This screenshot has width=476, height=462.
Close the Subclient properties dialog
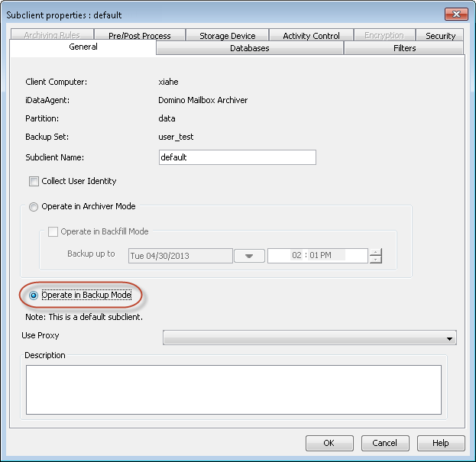(x=455, y=15)
